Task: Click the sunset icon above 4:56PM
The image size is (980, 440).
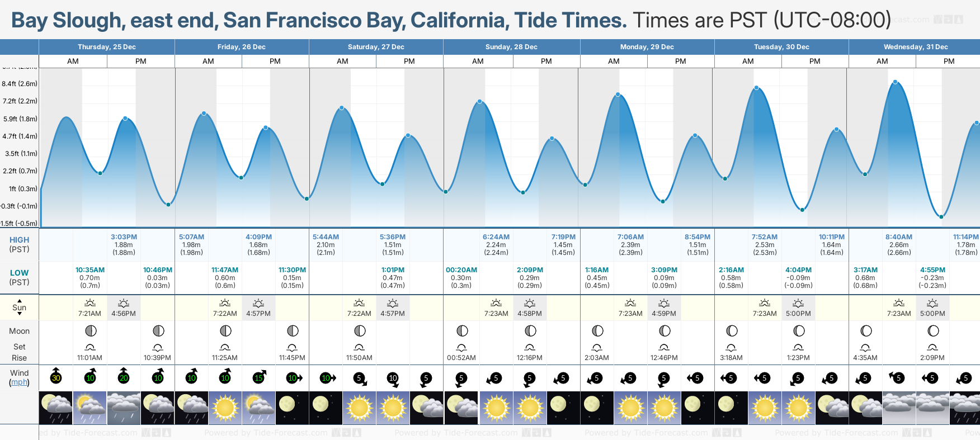Action: coord(124,303)
